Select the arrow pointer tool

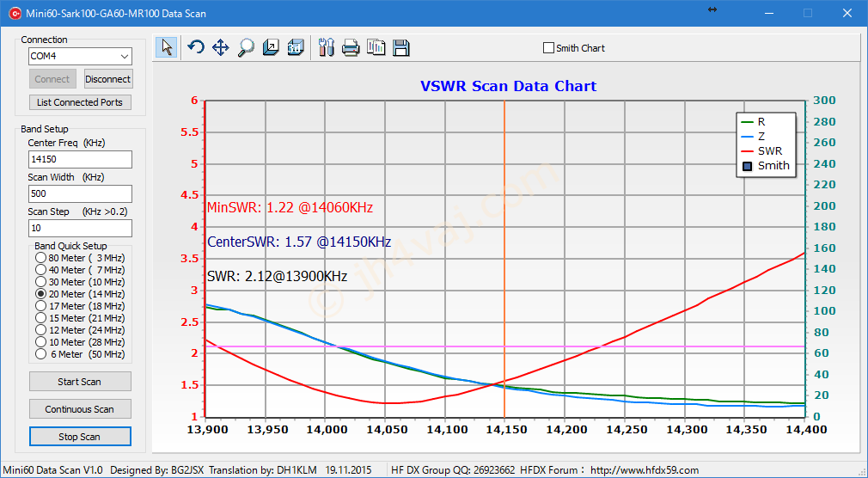167,47
